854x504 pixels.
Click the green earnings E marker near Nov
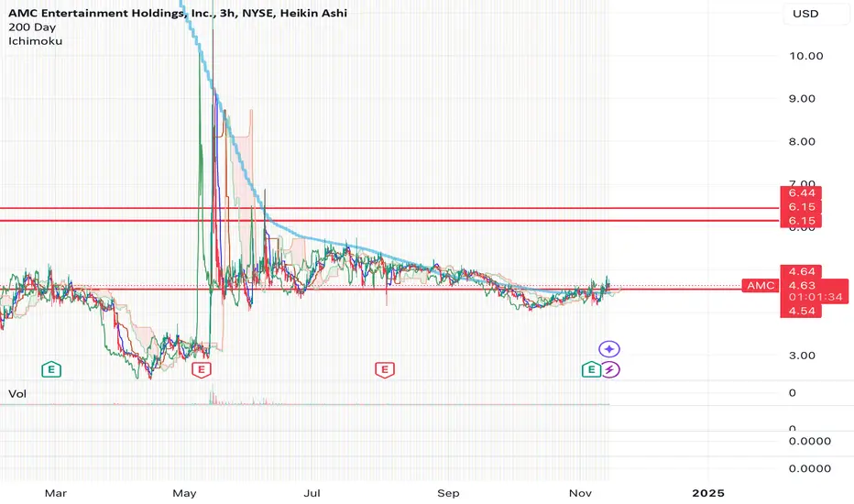point(591,369)
